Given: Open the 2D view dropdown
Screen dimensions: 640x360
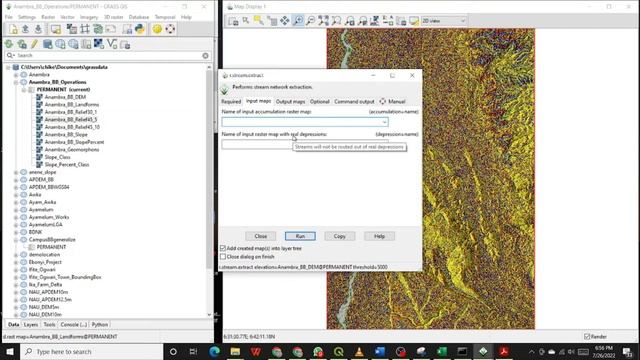Looking at the screenshot, I should tap(443, 21).
